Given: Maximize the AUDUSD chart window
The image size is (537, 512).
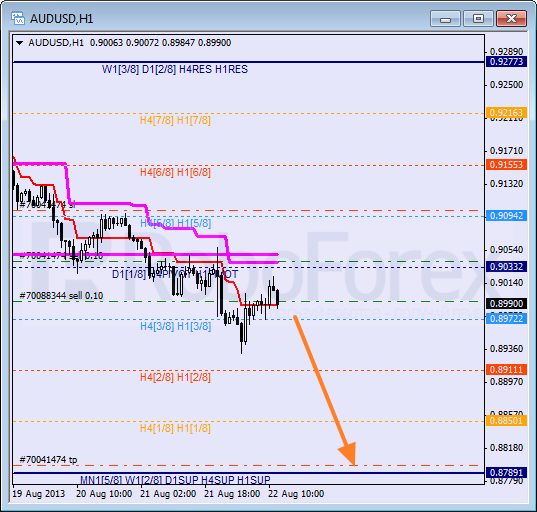Looking at the screenshot, I should (478, 19).
